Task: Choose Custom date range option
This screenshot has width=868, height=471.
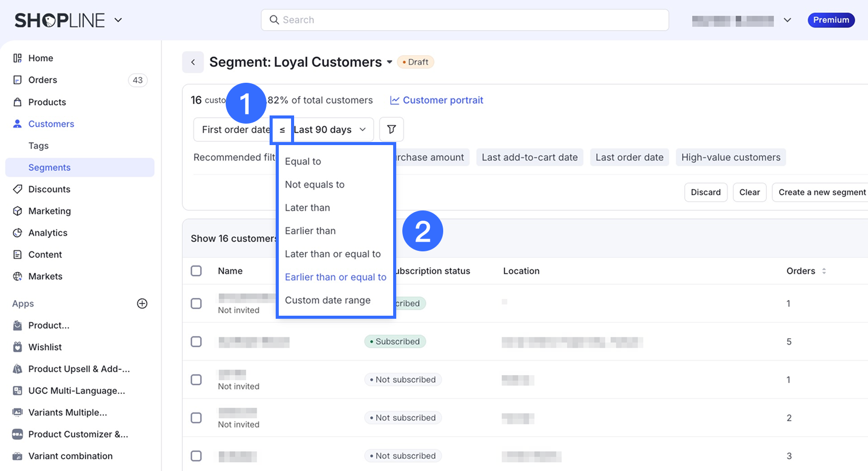Action: pos(328,300)
